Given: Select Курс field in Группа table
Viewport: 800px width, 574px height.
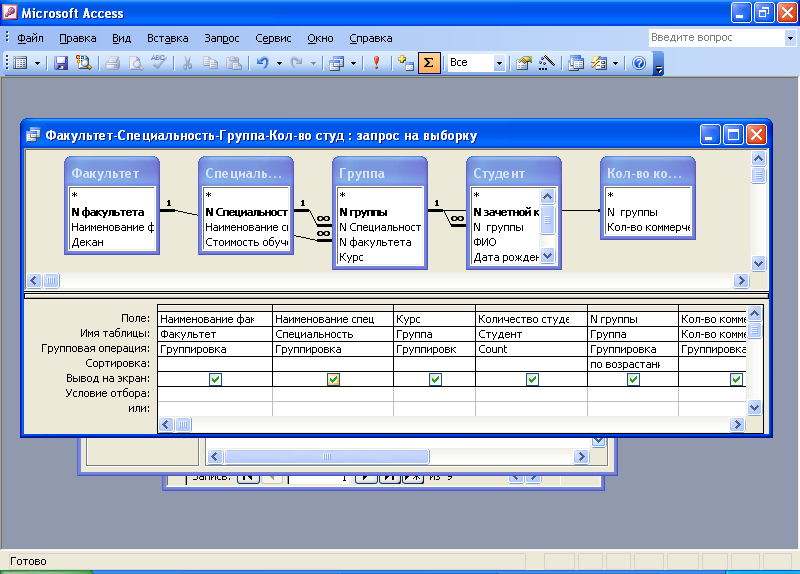Looking at the screenshot, I should [x=380, y=257].
